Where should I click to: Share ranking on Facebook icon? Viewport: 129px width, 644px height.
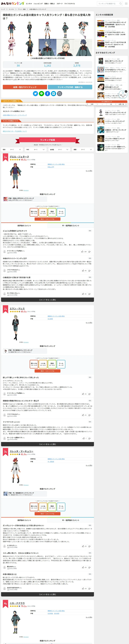click(47, 93)
